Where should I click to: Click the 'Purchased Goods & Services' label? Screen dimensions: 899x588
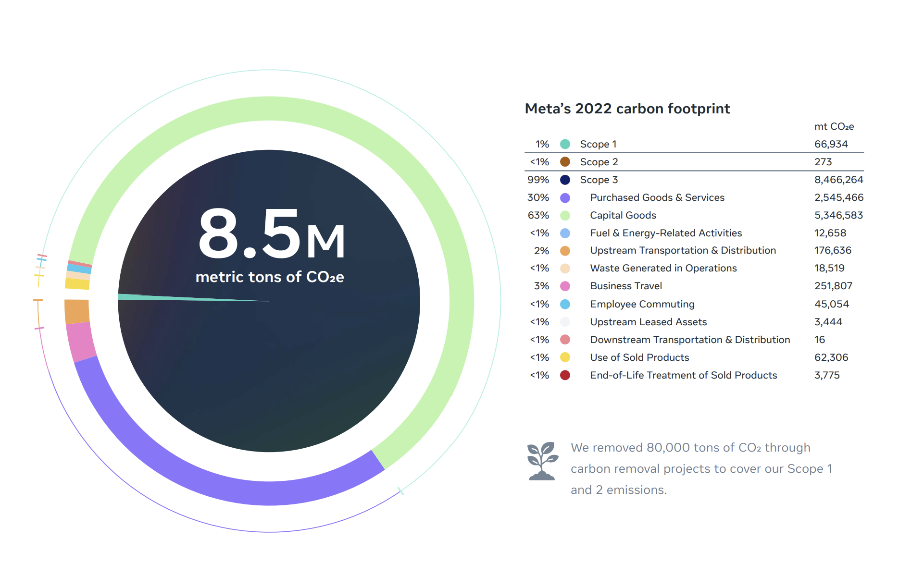(x=657, y=197)
